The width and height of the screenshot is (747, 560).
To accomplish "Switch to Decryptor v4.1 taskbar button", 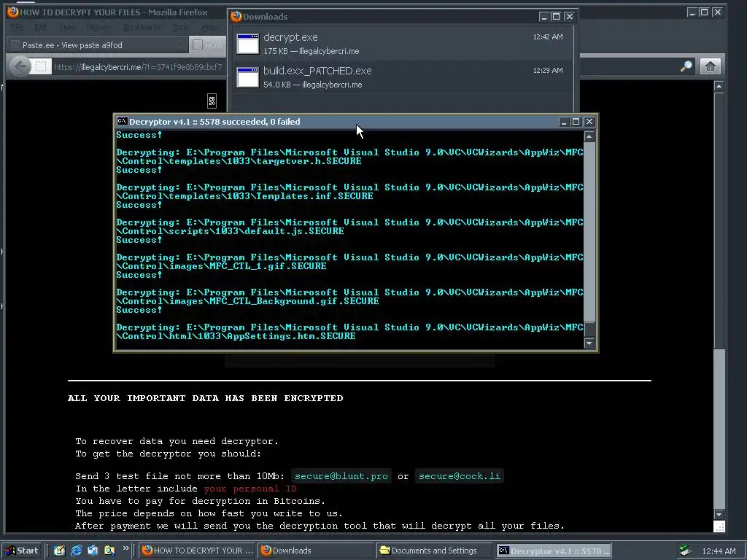I will [x=553, y=551].
